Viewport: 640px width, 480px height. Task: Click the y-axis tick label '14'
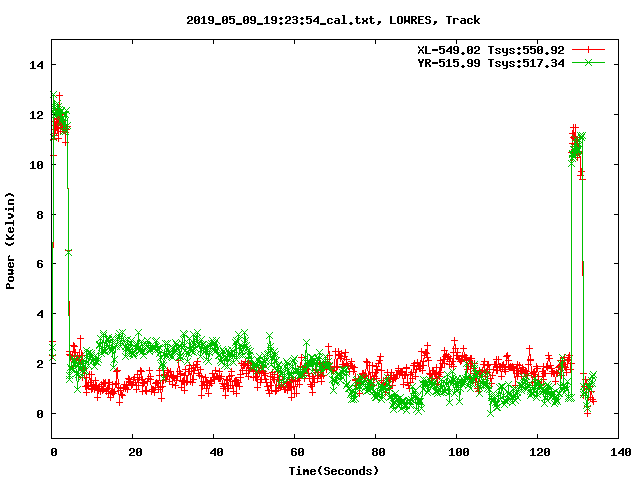[36, 65]
